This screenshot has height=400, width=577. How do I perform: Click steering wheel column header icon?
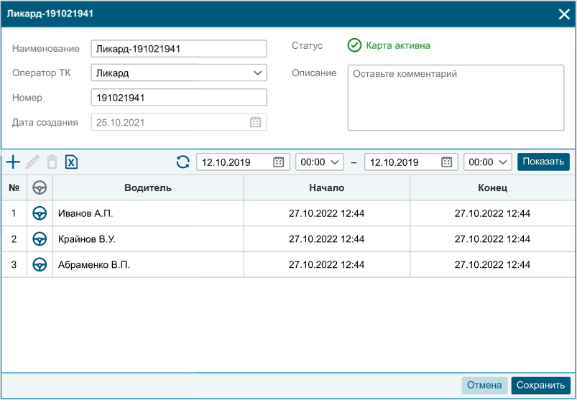(39, 188)
